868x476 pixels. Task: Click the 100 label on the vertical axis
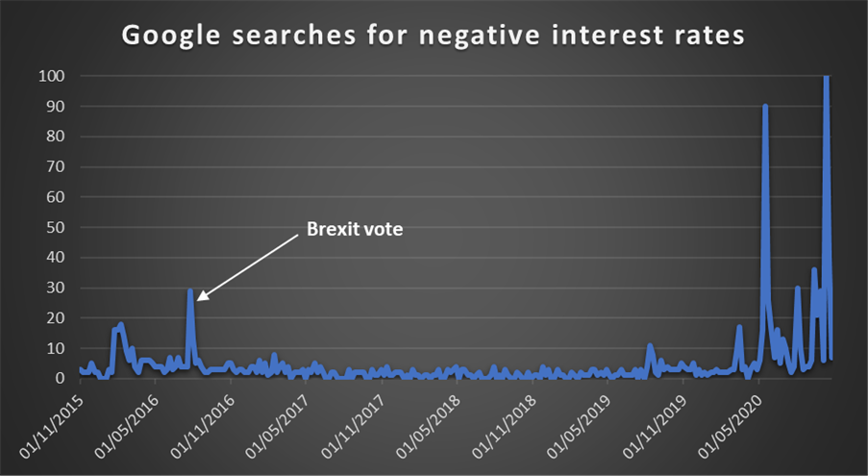(52, 76)
